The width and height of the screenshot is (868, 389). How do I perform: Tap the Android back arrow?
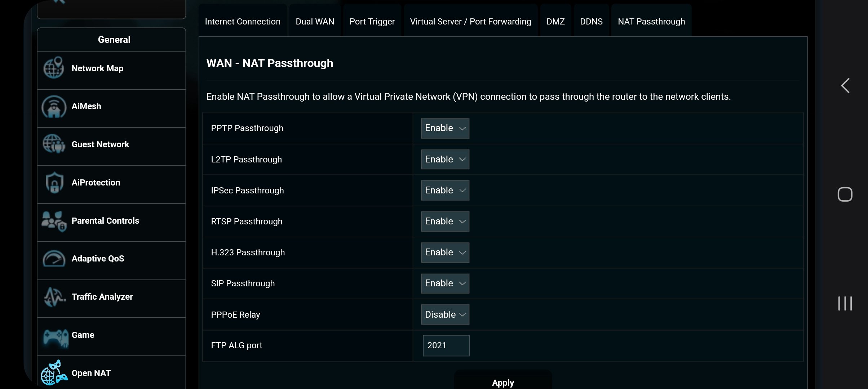pos(845,86)
